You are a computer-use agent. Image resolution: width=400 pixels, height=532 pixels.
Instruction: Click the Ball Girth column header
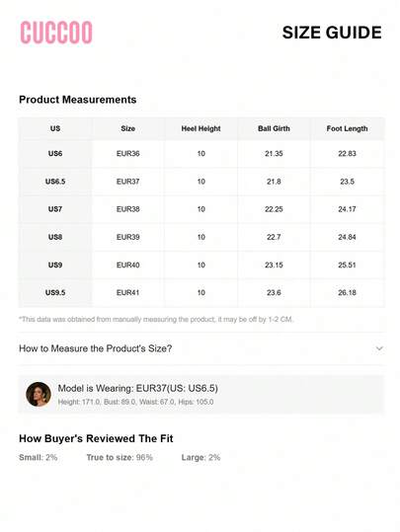(274, 128)
